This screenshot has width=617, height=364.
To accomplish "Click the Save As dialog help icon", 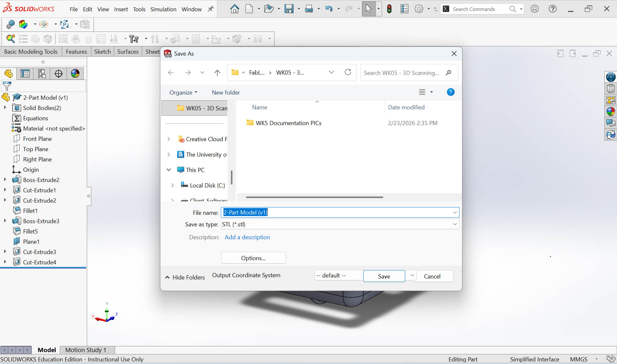I will [x=450, y=92].
